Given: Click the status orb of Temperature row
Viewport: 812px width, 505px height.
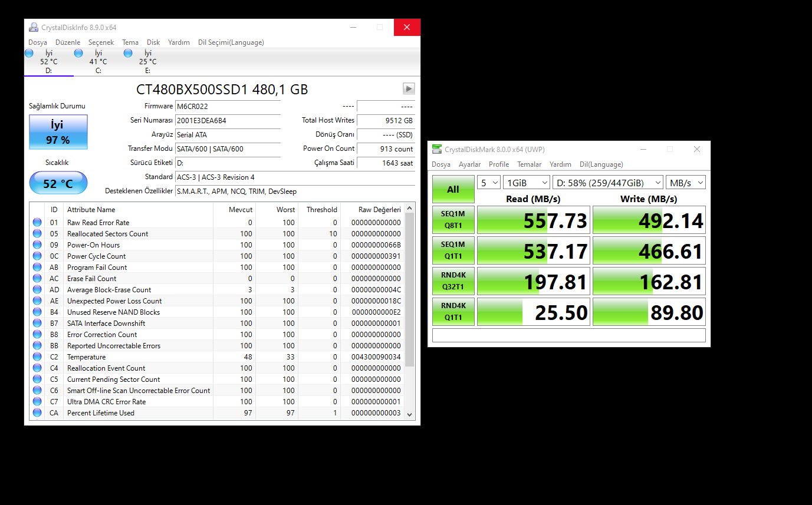Looking at the screenshot, I should (x=37, y=357).
